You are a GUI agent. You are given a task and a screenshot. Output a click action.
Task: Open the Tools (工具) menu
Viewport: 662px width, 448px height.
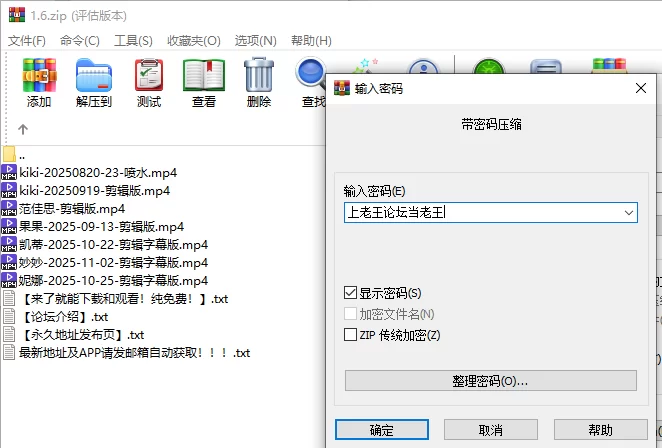[x=133, y=41]
